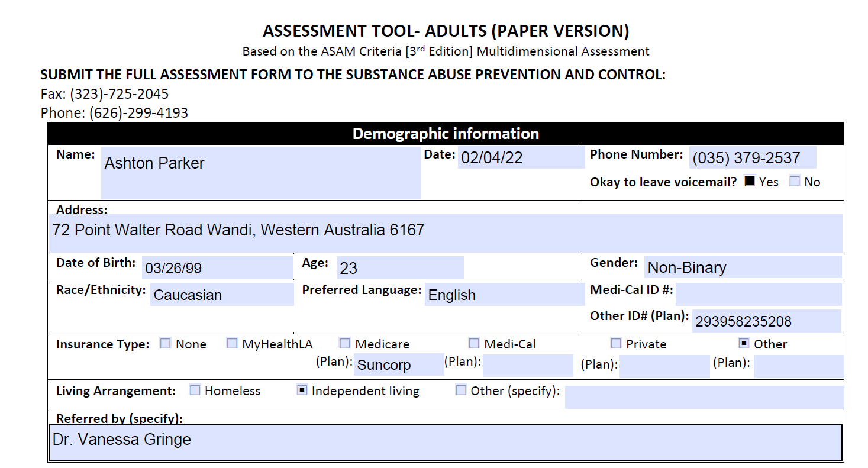Check the Homeless living arrangement box

195,390
